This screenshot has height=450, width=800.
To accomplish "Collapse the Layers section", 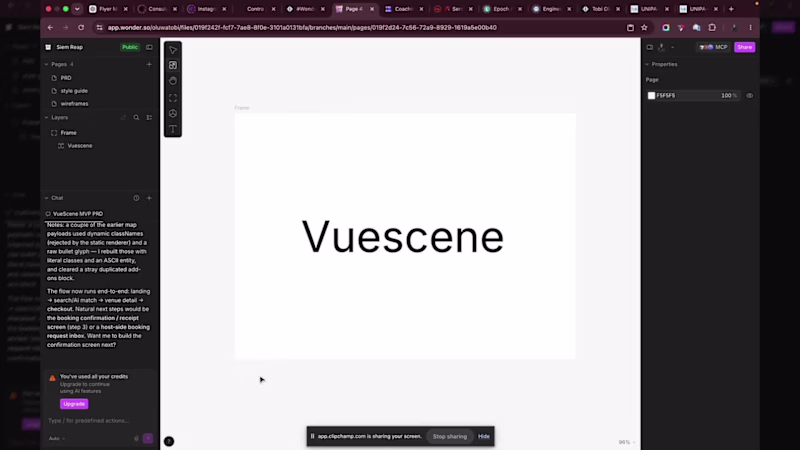I will [x=46, y=117].
